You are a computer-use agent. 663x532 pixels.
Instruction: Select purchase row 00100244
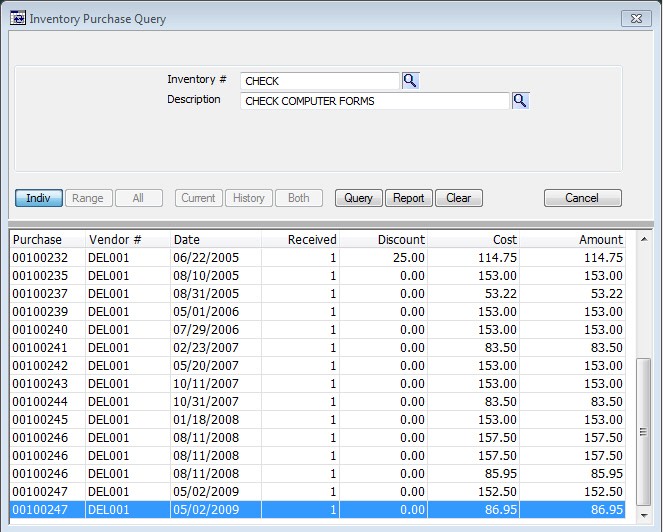click(317, 401)
